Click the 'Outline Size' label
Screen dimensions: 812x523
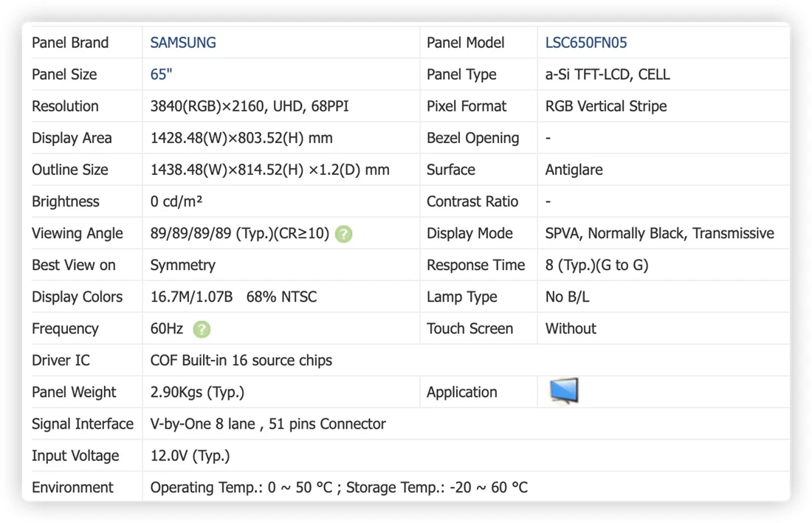70,170
